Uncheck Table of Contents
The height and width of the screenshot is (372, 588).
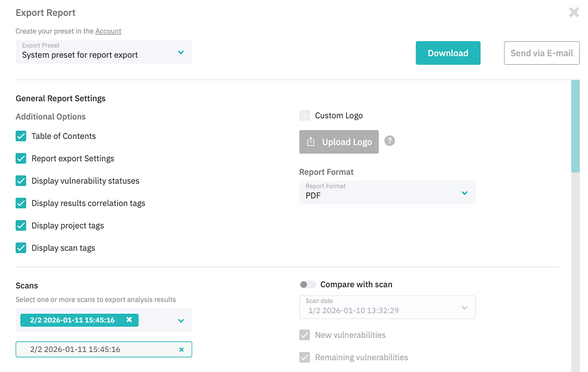pos(21,136)
